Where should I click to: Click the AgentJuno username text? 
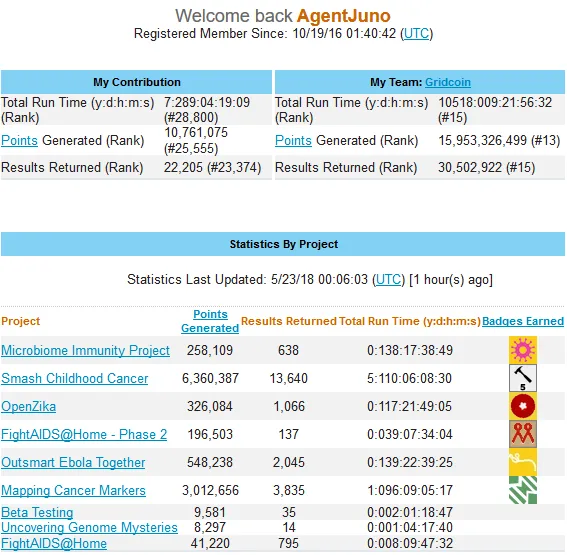344,16
